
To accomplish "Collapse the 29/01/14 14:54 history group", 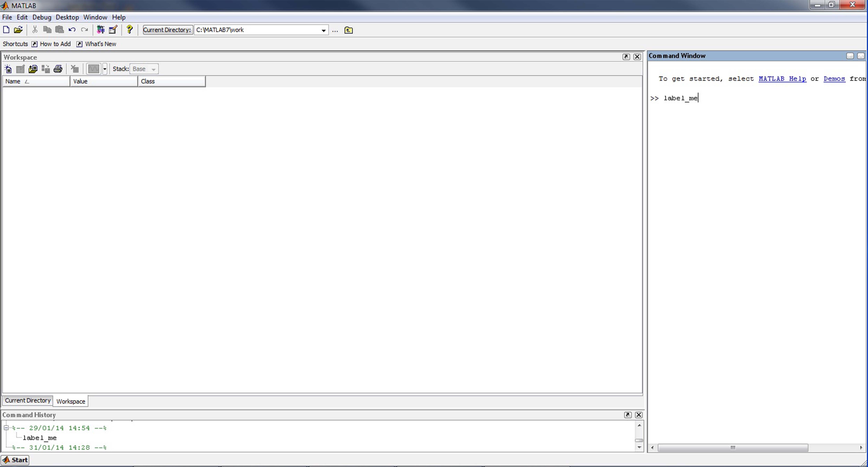I will pyautogui.click(x=6, y=428).
